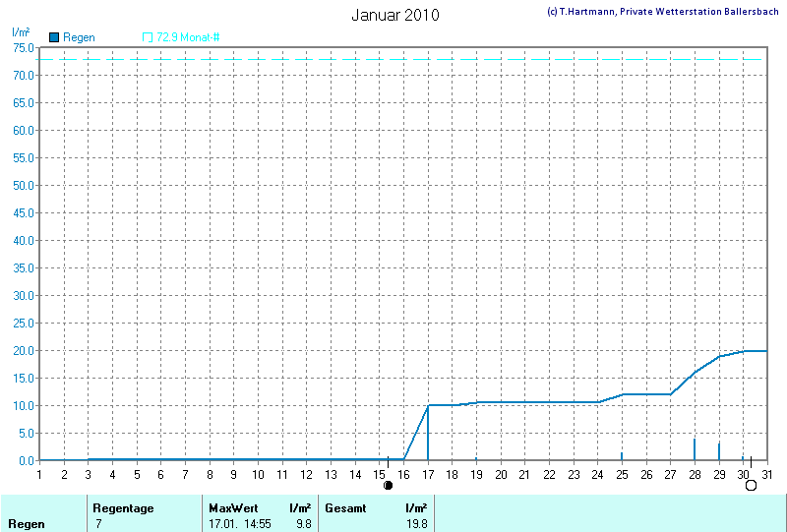
Task: Click the Januar 2010 chart title
Action: (x=395, y=16)
